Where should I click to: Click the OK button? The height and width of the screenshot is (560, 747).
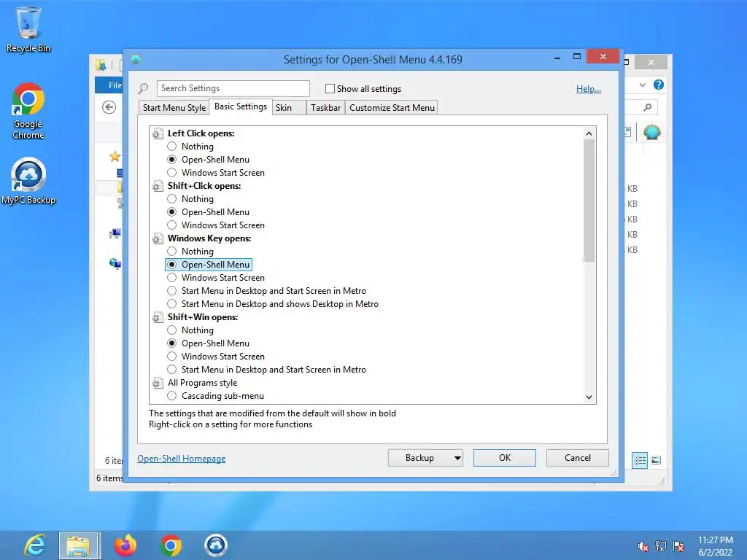[x=505, y=458]
